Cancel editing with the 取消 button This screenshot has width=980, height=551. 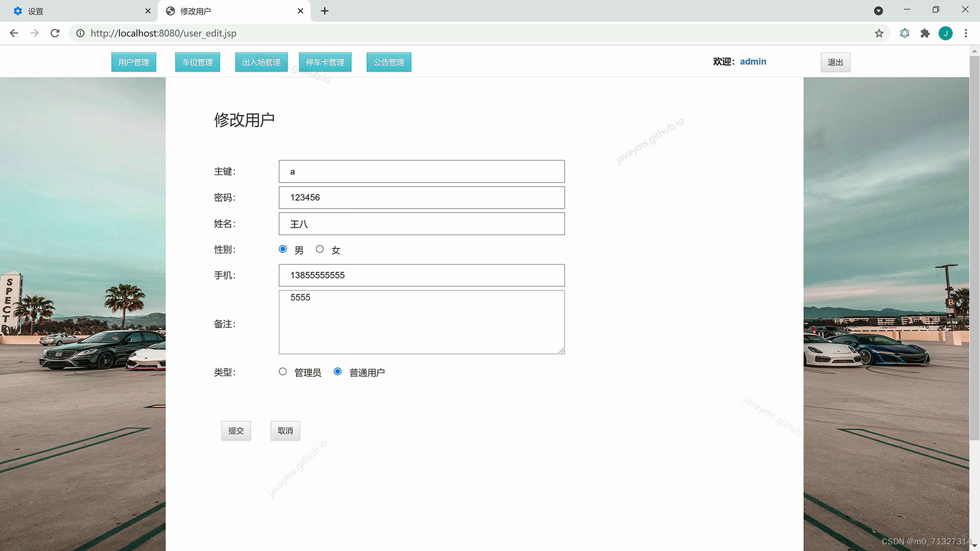click(285, 431)
